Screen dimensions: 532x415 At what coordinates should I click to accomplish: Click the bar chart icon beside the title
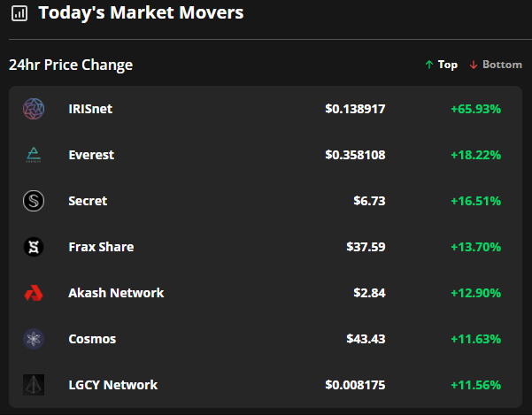coord(19,13)
